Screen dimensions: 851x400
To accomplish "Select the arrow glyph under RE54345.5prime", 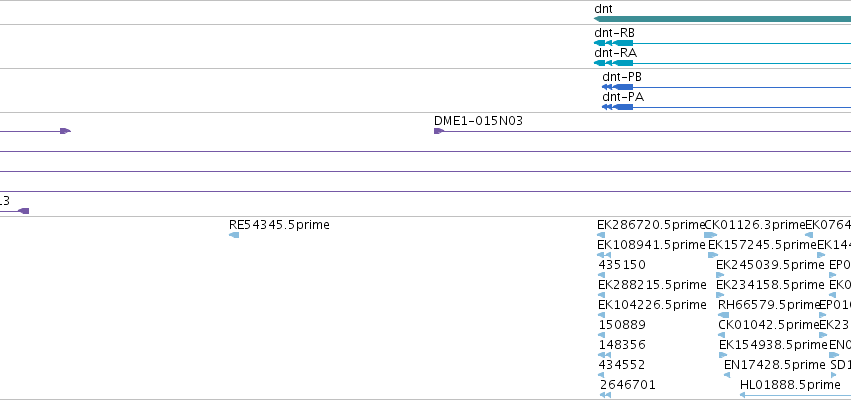I will coord(234,235).
